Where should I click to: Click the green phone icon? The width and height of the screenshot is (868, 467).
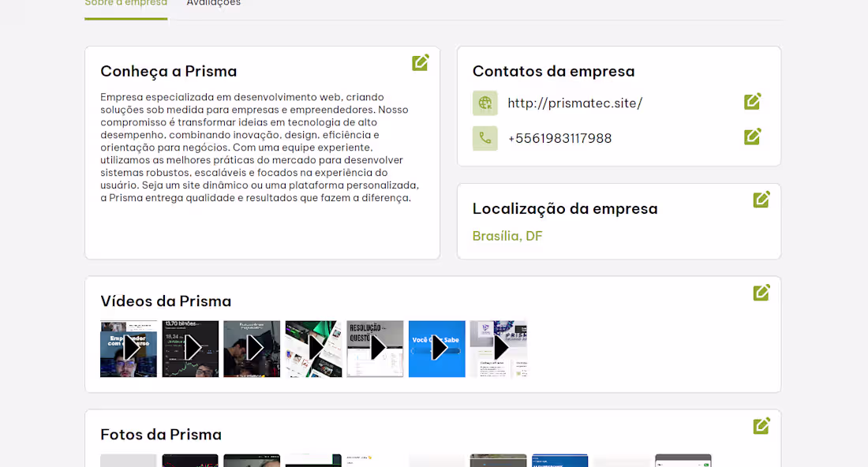[x=485, y=138]
